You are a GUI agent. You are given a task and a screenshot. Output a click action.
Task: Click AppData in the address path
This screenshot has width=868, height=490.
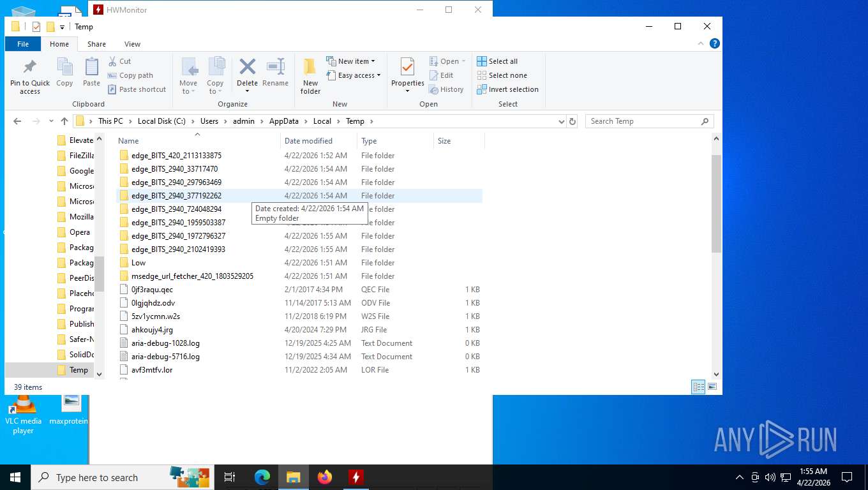coord(284,121)
